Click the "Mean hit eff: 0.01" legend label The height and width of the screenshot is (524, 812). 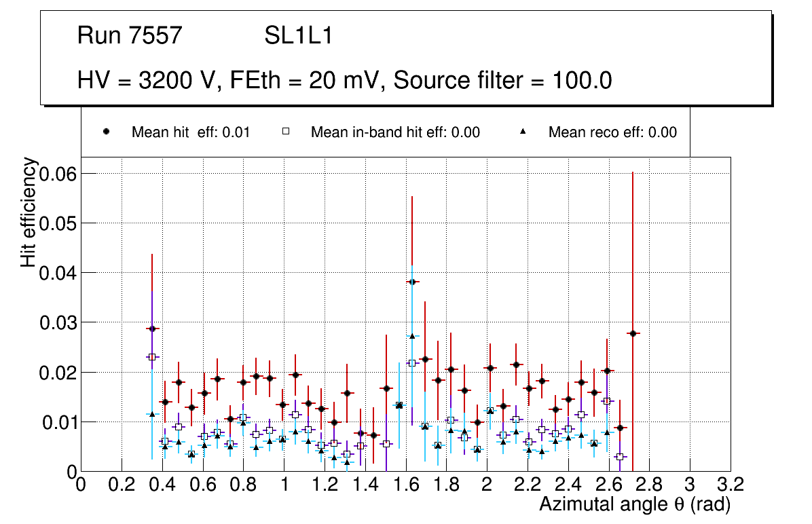click(191, 132)
